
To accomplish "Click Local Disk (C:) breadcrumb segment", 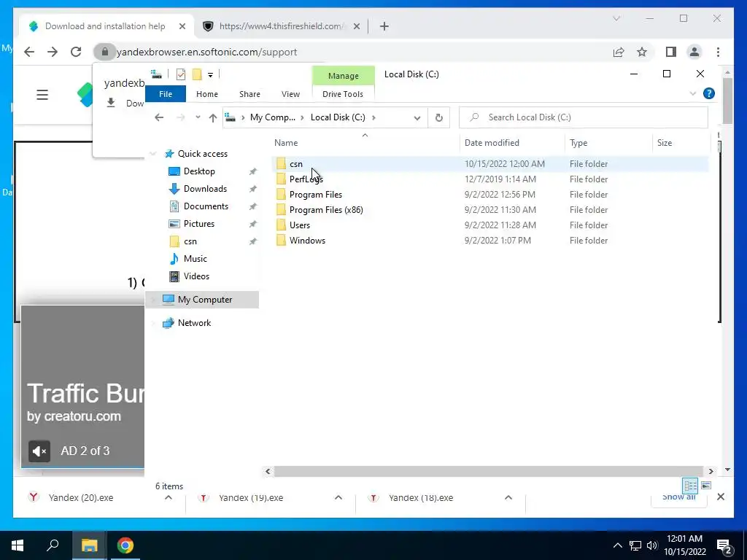I will coord(337,117).
